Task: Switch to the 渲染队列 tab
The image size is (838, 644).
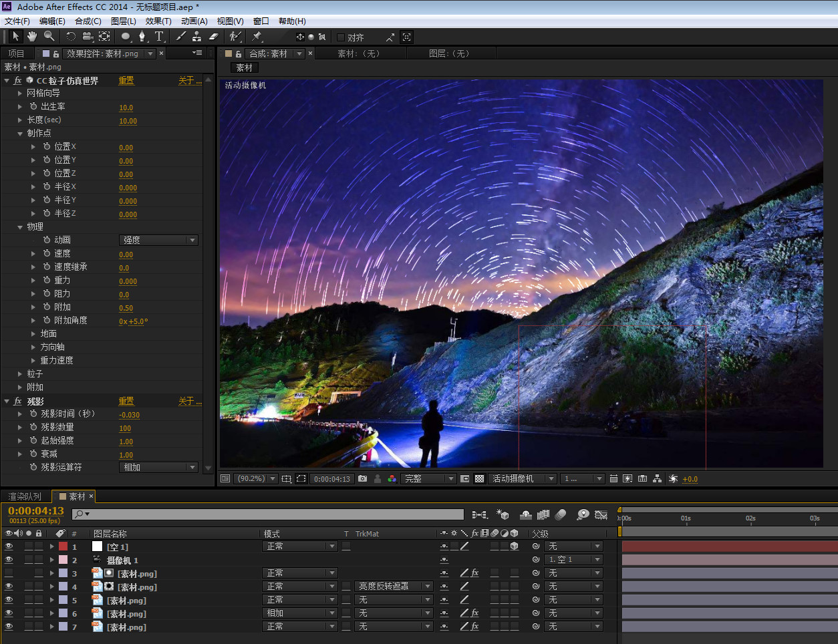Action: (25, 496)
